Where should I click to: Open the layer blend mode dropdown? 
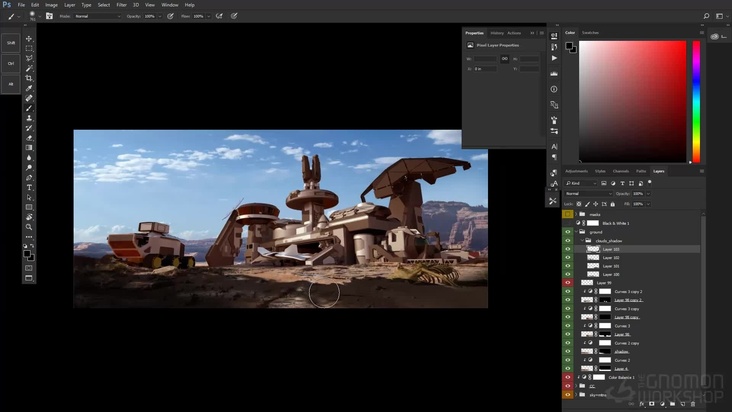pos(588,193)
